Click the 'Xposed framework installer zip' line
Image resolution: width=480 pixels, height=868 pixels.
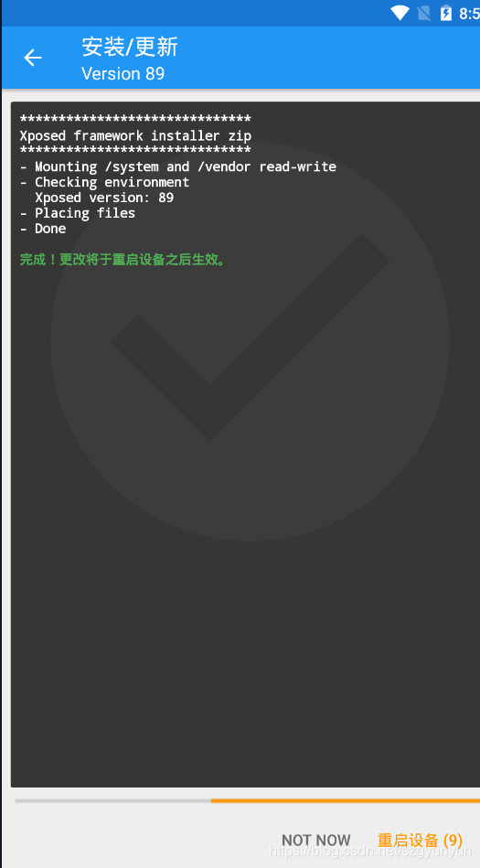pos(135,135)
